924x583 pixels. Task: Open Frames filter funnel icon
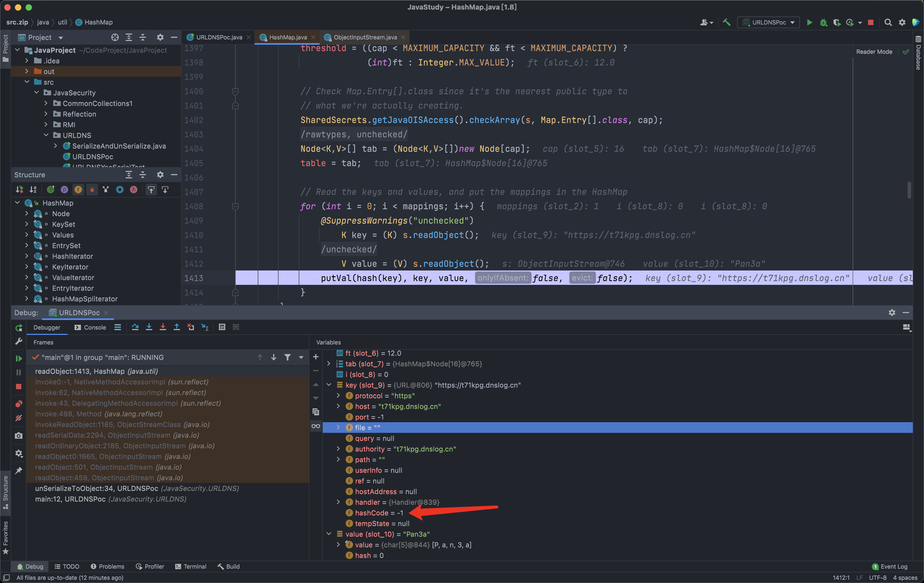coord(287,358)
